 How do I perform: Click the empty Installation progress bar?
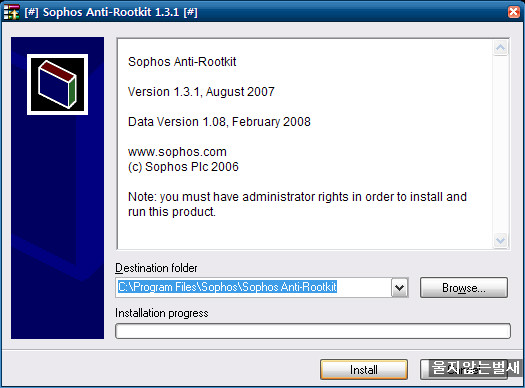313,331
